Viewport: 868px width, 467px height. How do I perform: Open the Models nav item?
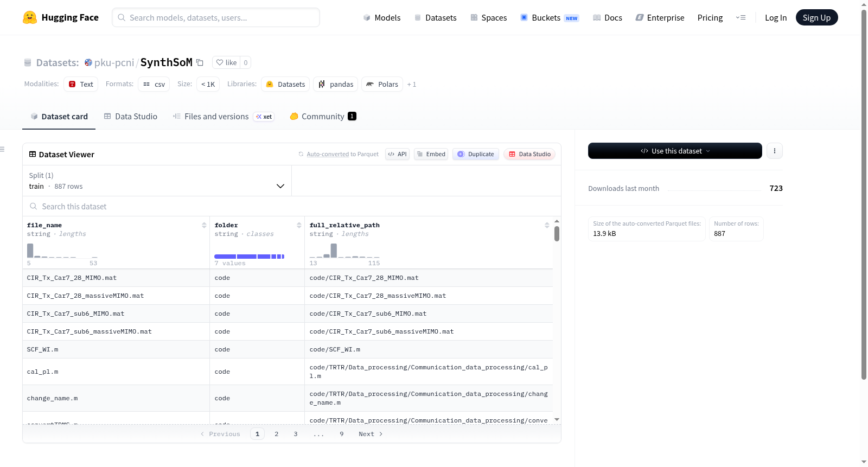click(x=382, y=17)
